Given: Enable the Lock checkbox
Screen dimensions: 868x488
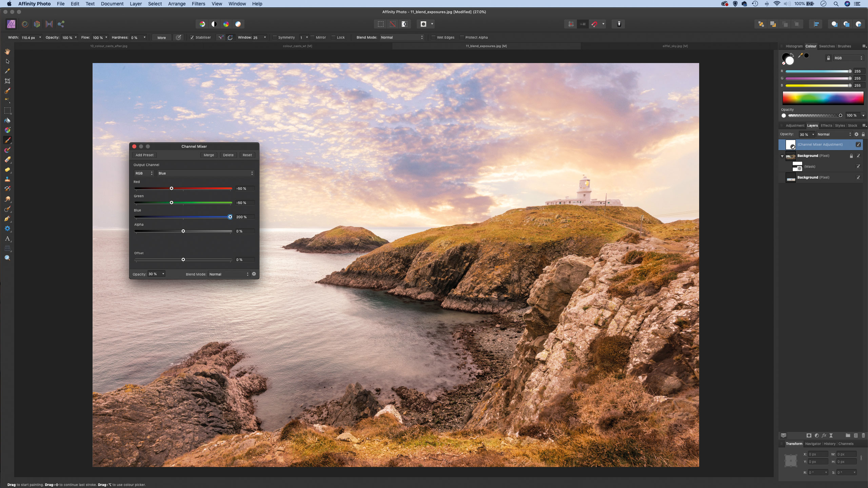Looking at the screenshot, I should [x=333, y=38].
